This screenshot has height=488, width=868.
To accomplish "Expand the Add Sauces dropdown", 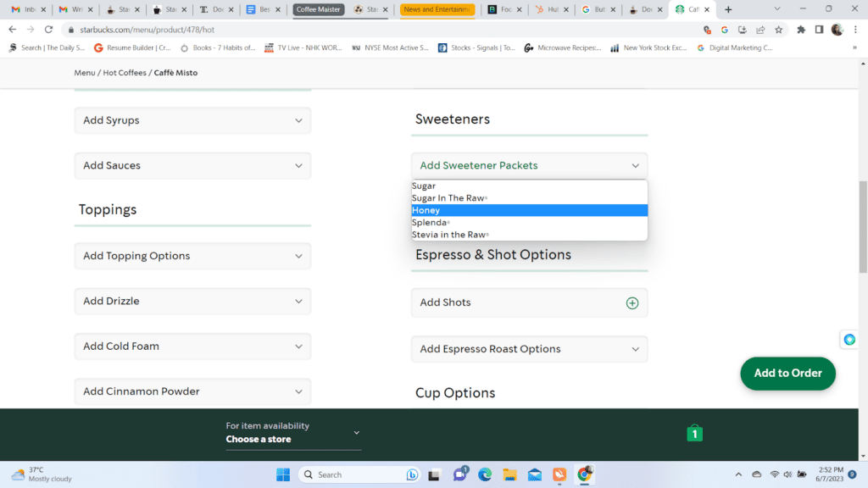I will [x=192, y=165].
